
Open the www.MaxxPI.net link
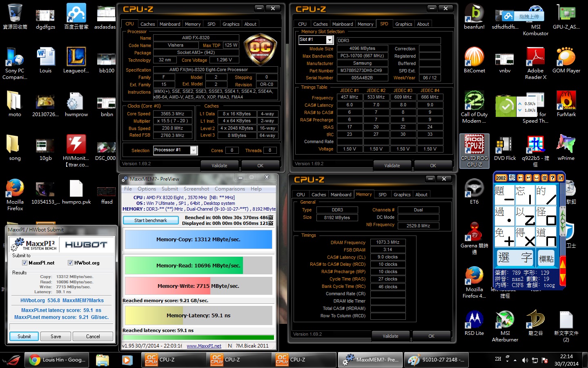(204, 346)
